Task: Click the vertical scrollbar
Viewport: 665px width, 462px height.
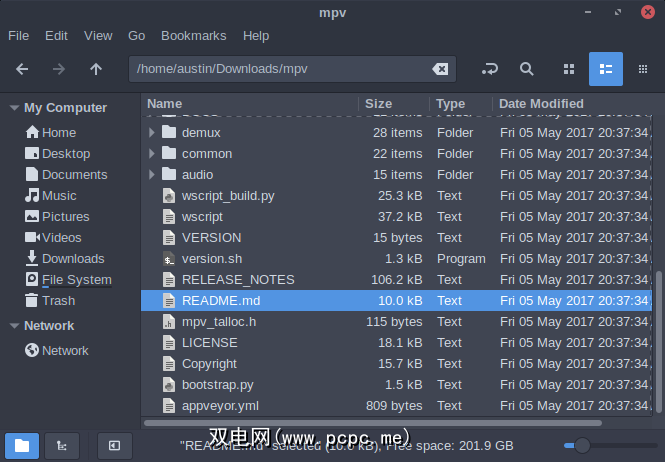Action: (x=658, y=342)
